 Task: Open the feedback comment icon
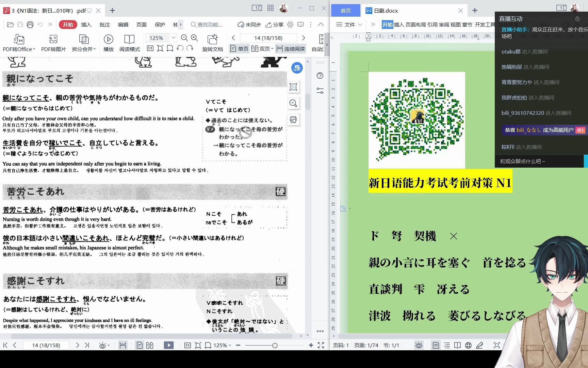pos(300,25)
